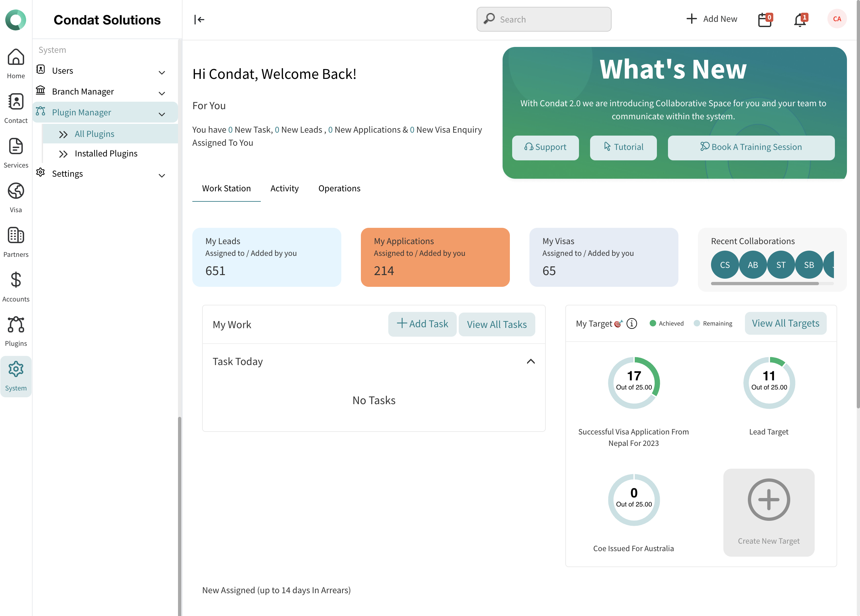Collapse the Task Today section
The width and height of the screenshot is (860, 616).
click(531, 361)
